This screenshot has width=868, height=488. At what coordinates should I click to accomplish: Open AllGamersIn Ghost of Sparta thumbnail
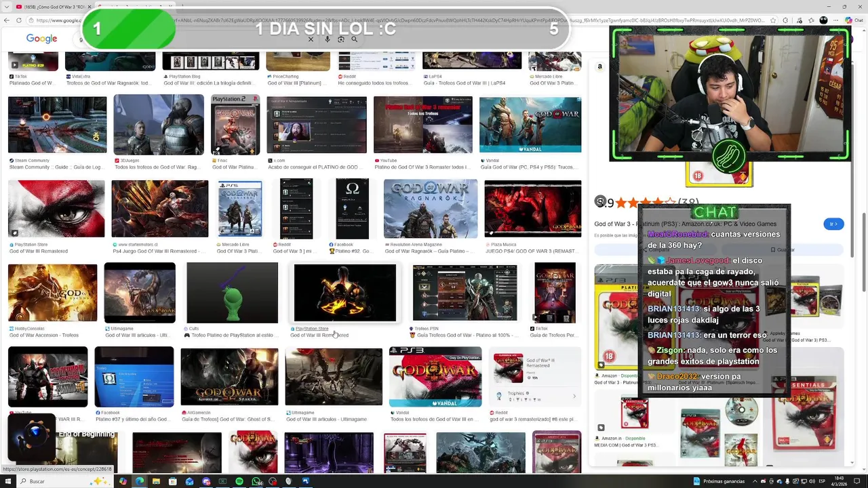tap(229, 377)
